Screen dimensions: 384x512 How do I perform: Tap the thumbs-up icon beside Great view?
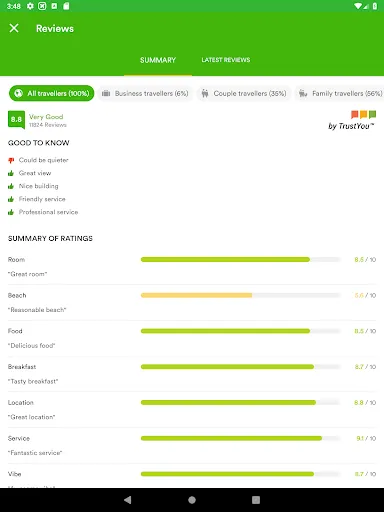point(11,173)
